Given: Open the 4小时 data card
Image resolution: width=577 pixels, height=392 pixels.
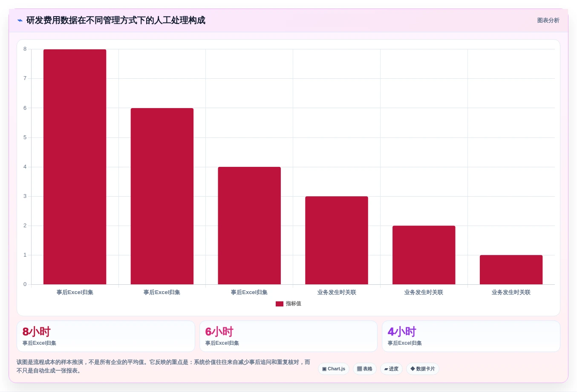Looking at the screenshot, I should point(471,336).
